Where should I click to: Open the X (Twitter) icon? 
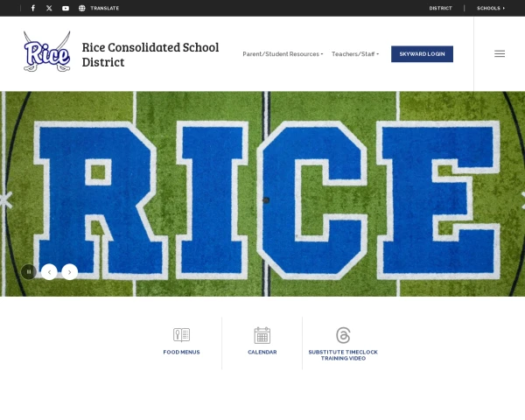49,8
